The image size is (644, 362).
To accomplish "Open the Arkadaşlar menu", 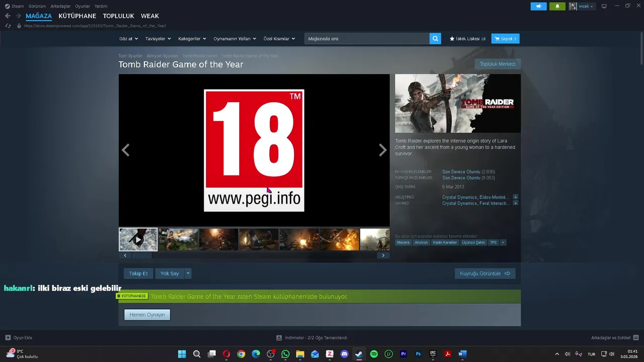I will (x=60, y=6).
